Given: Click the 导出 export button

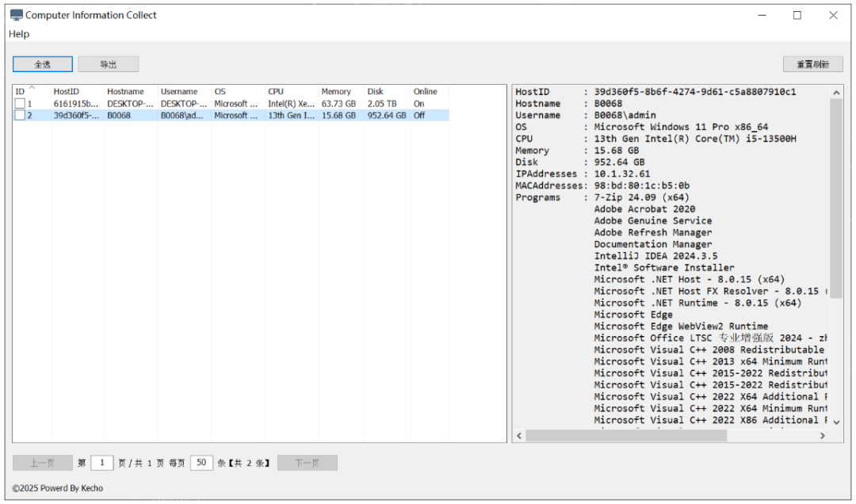Looking at the screenshot, I should (108, 64).
